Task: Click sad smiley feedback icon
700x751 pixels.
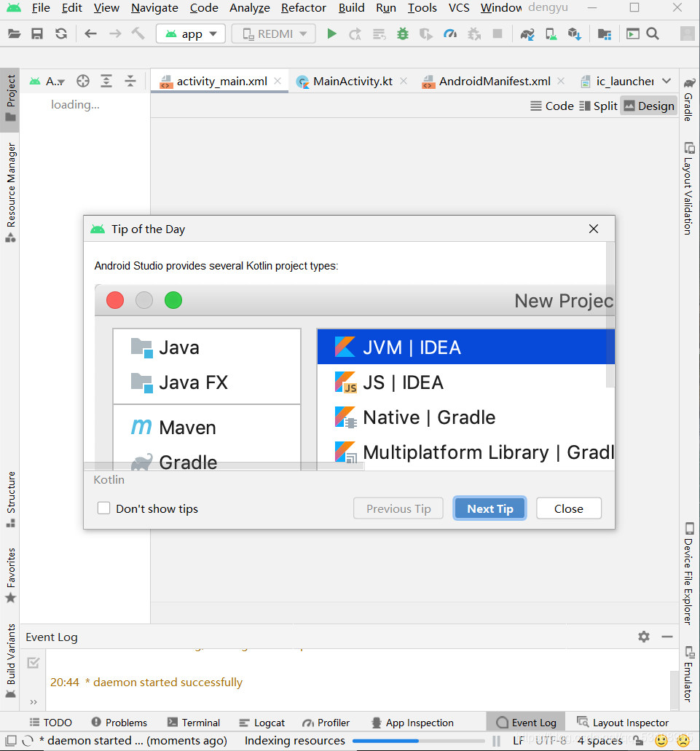Action: (x=683, y=741)
